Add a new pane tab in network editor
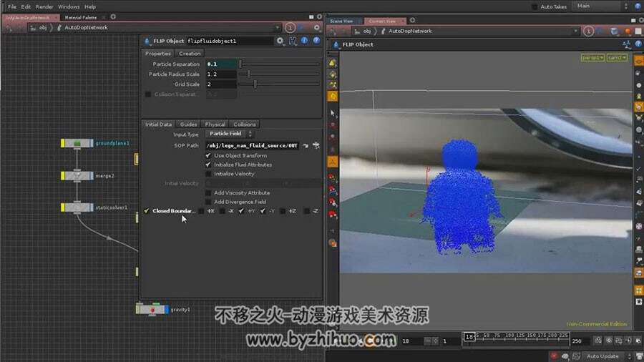The image size is (644, 362). [x=113, y=17]
